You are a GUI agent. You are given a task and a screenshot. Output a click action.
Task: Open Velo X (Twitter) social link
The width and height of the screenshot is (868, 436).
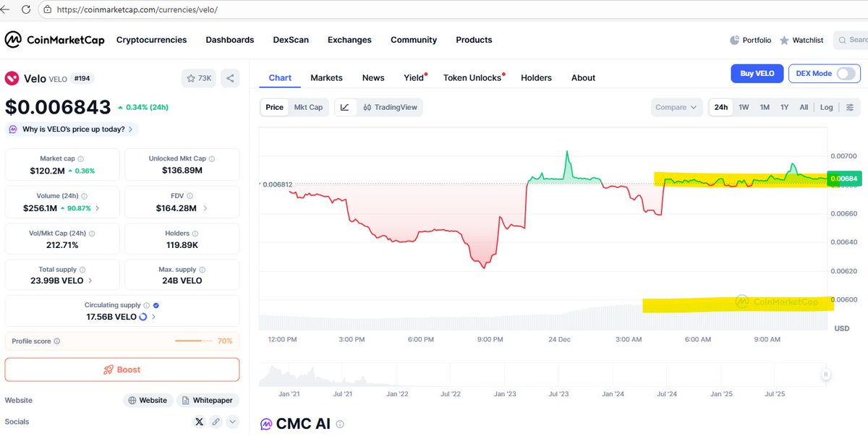pos(200,422)
